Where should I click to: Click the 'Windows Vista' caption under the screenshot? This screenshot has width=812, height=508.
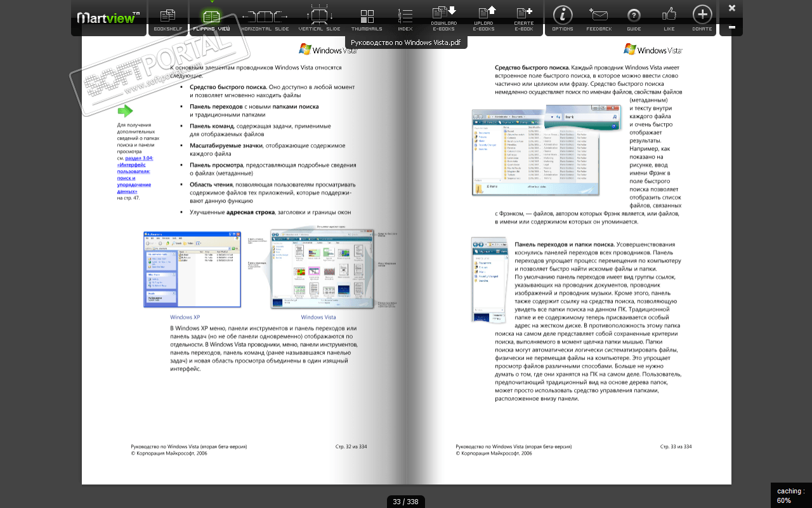(x=318, y=317)
